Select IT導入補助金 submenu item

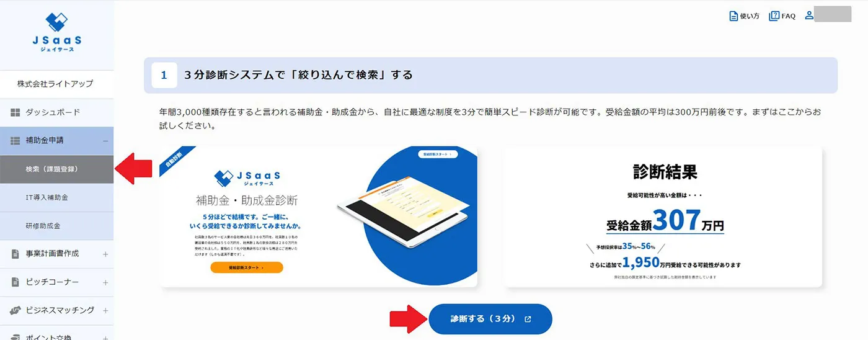56,198
